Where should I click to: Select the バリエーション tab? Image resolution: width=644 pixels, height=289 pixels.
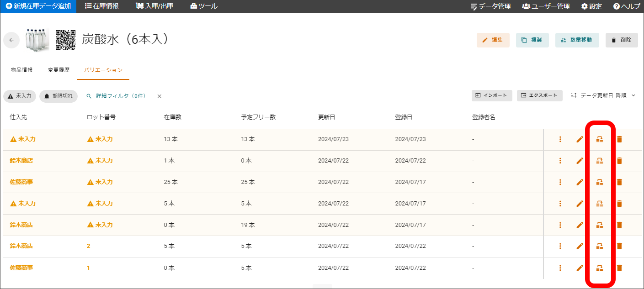[x=103, y=70]
